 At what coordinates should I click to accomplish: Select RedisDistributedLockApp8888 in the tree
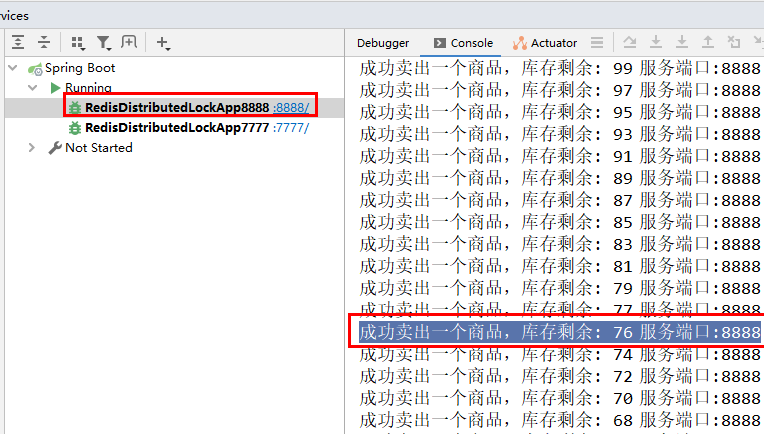[177, 108]
